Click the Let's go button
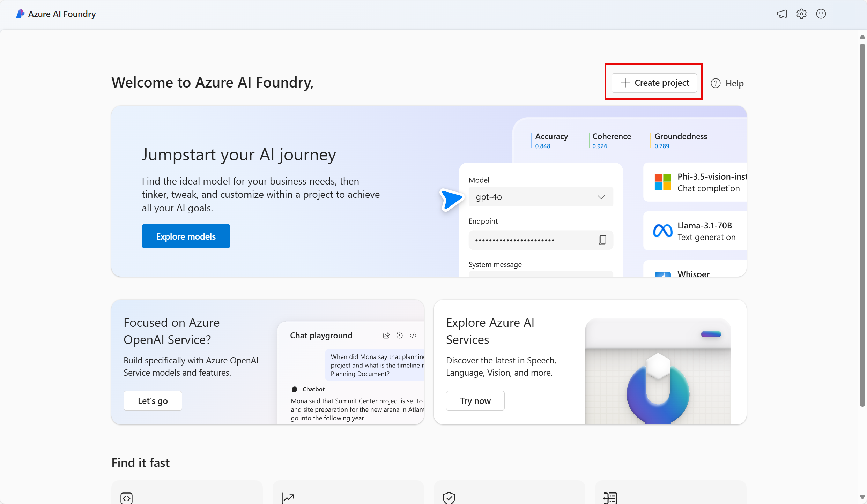The width and height of the screenshot is (867, 504). (153, 401)
